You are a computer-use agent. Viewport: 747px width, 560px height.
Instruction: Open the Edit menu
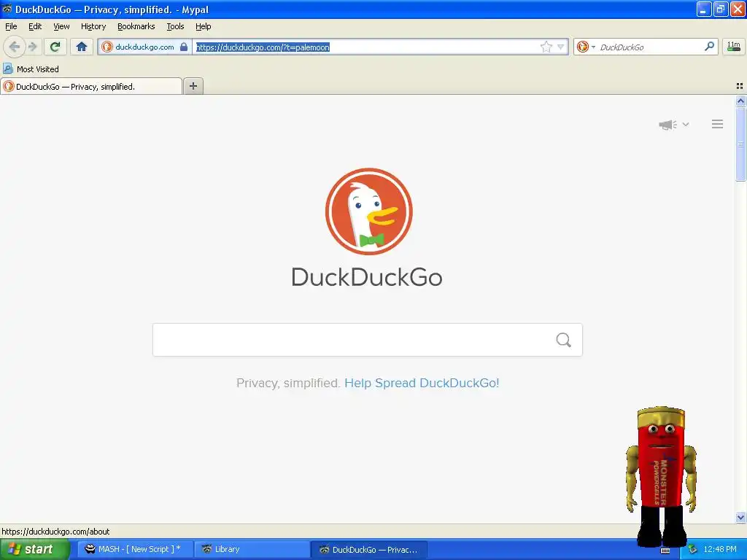click(x=35, y=26)
